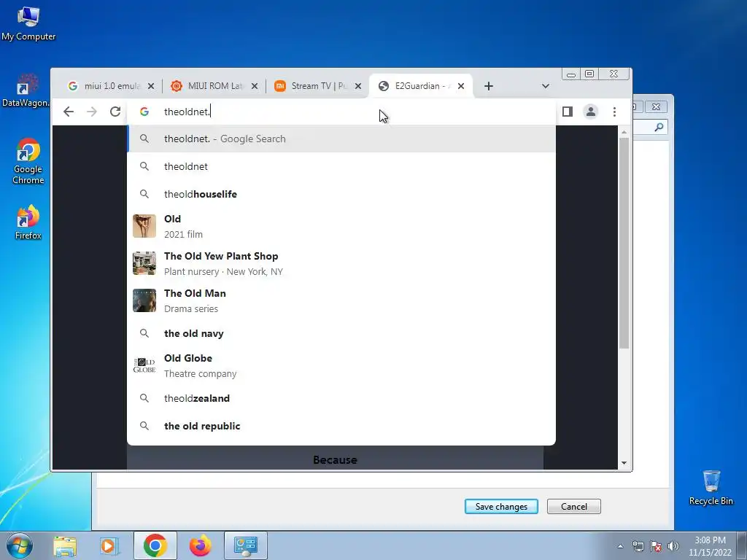Click the address bar containing 'theoldnet.'

pos(341,112)
